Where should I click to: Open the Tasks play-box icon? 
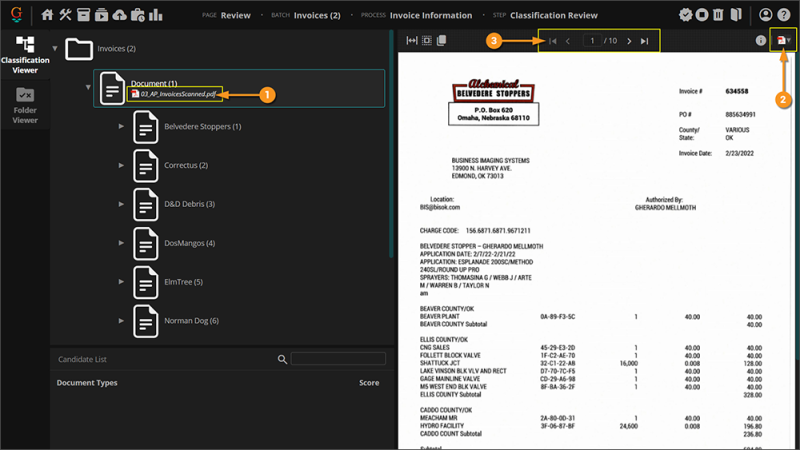click(x=102, y=15)
